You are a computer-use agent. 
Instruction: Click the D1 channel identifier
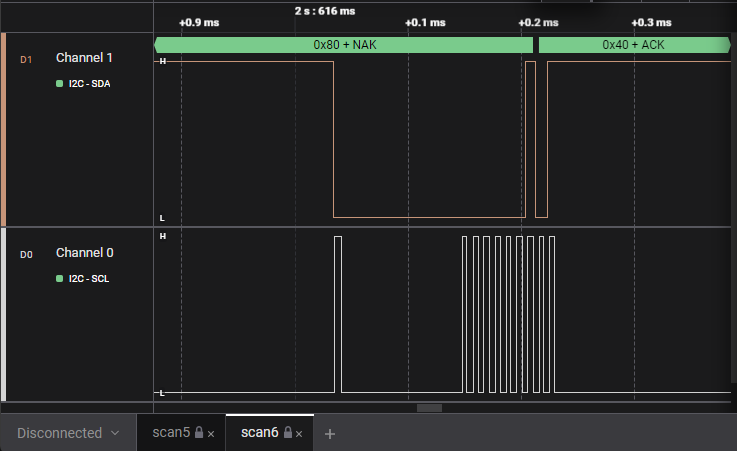tap(27, 60)
